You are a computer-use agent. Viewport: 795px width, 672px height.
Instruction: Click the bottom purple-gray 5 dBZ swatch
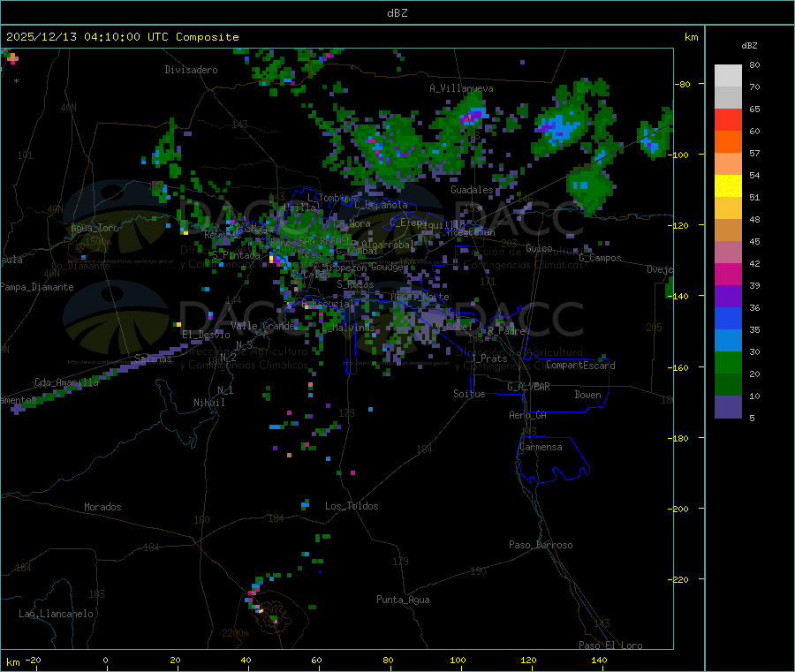[x=728, y=407]
